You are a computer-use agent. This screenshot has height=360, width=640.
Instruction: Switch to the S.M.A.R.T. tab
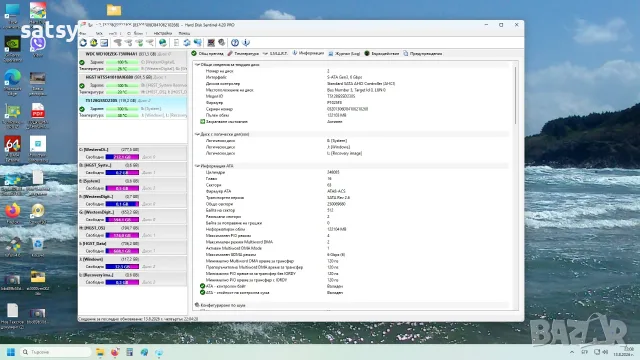pos(276,53)
